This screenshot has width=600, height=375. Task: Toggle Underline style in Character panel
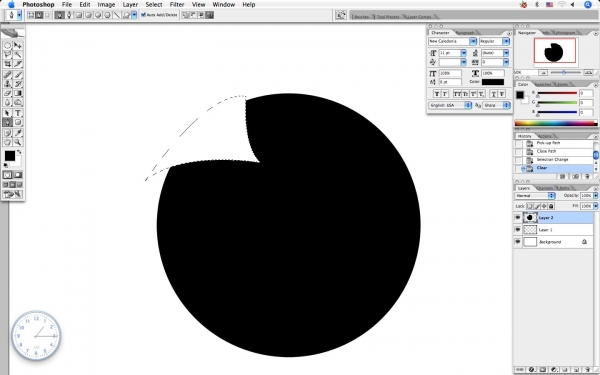click(494, 94)
